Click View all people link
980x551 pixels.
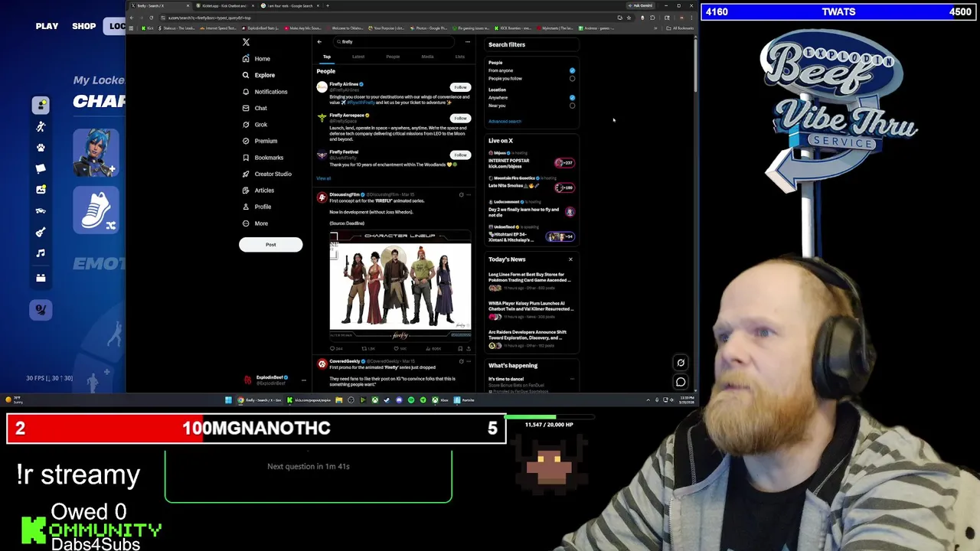coord(324,178)
